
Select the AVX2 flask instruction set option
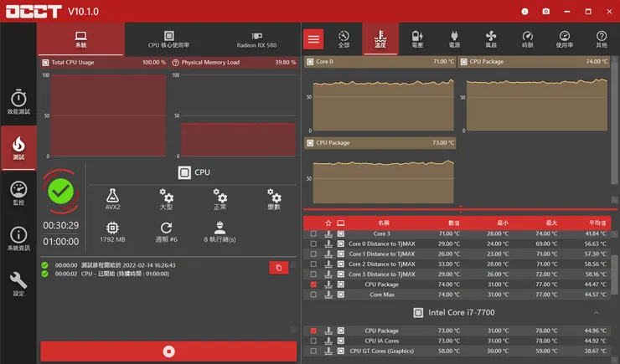[x=113, y=199]
